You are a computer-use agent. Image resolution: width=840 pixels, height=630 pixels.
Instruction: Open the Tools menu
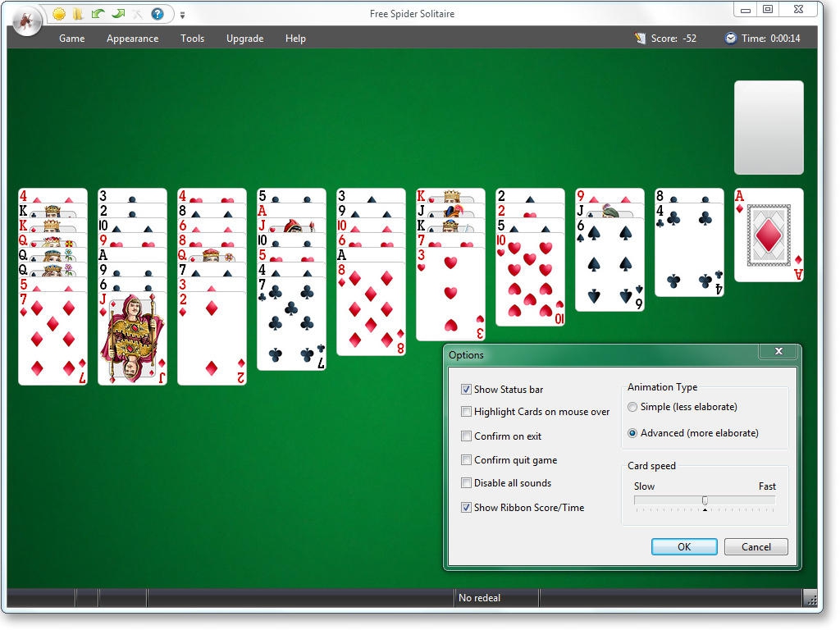pos(192,39)
